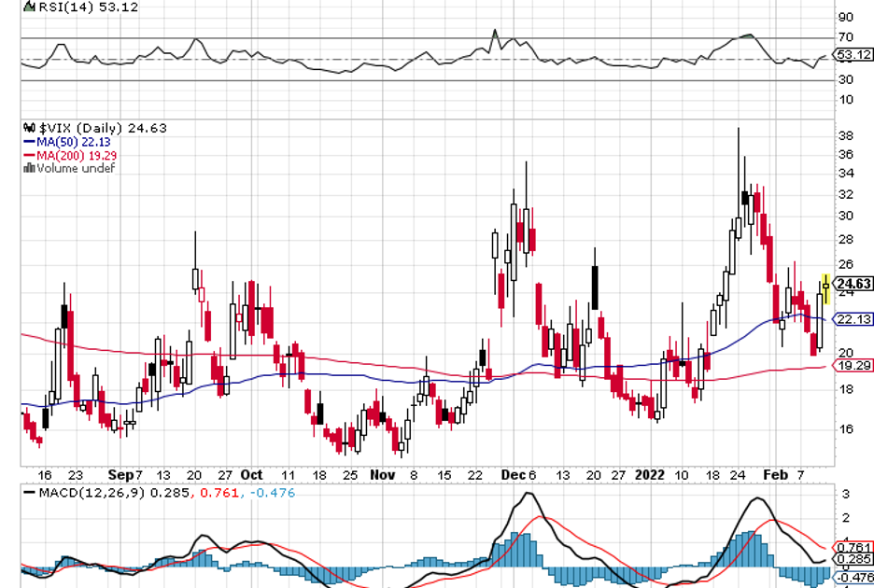Click the -0.476 MACD histogram value tag
Image resolution: width=874 pixels, height=588 pixels.
pyautogui.click(x=853, y=578)
